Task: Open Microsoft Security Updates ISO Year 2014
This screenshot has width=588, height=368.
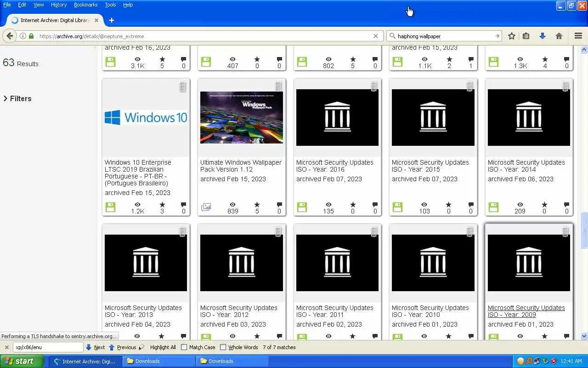Action: tap(526, 166)
